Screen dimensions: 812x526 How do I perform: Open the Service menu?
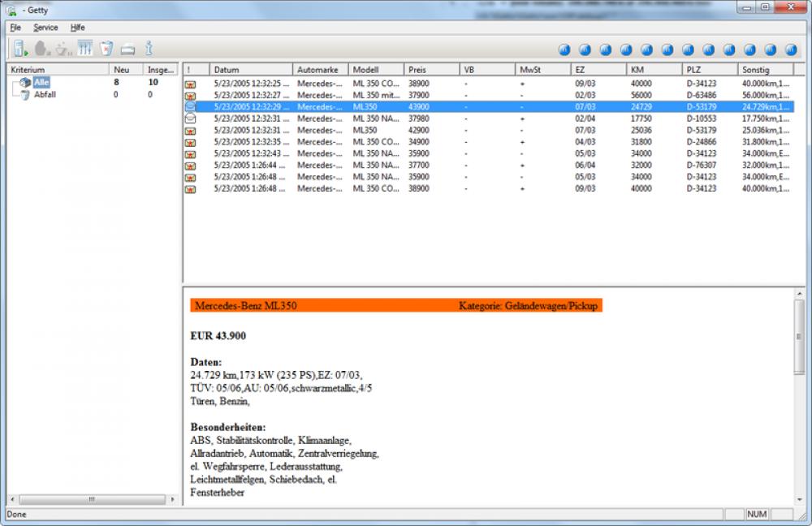(x=45, y=27)
